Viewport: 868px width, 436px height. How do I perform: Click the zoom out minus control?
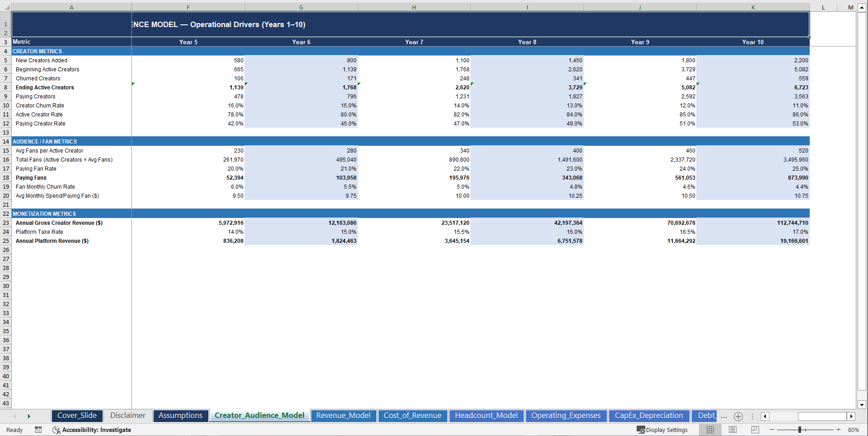[772, 430]
